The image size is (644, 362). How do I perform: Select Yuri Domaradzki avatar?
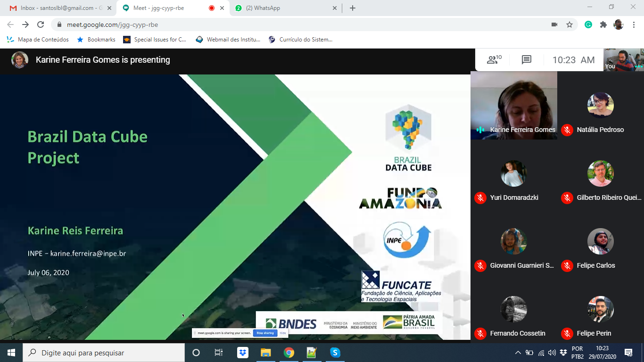514,173
